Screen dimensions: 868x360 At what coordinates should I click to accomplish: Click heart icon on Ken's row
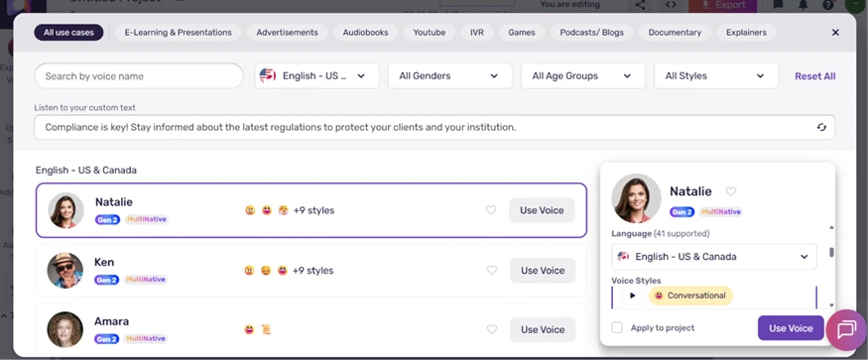point(492,271)
